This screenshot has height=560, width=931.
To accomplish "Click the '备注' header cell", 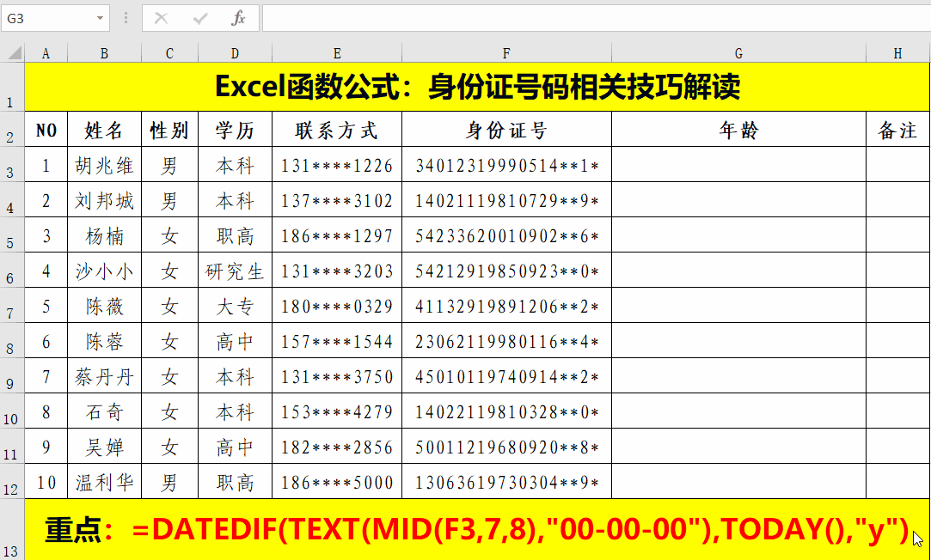I will coord(897,130).
